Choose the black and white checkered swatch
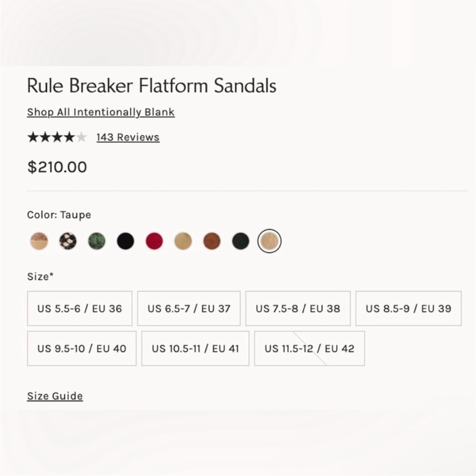Image resolution: width=476 pixels, height=476 pixels. tap(68, 241)
